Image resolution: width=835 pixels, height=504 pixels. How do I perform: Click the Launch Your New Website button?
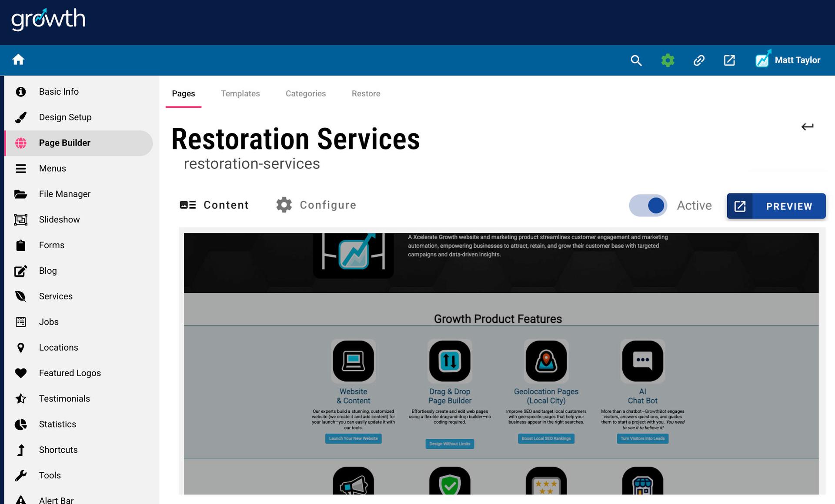pos(353,438)
